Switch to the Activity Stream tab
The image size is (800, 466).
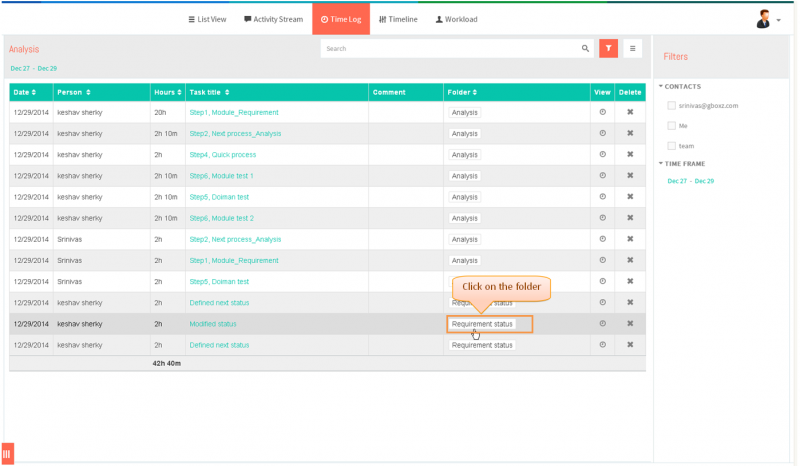click(273, 19)
